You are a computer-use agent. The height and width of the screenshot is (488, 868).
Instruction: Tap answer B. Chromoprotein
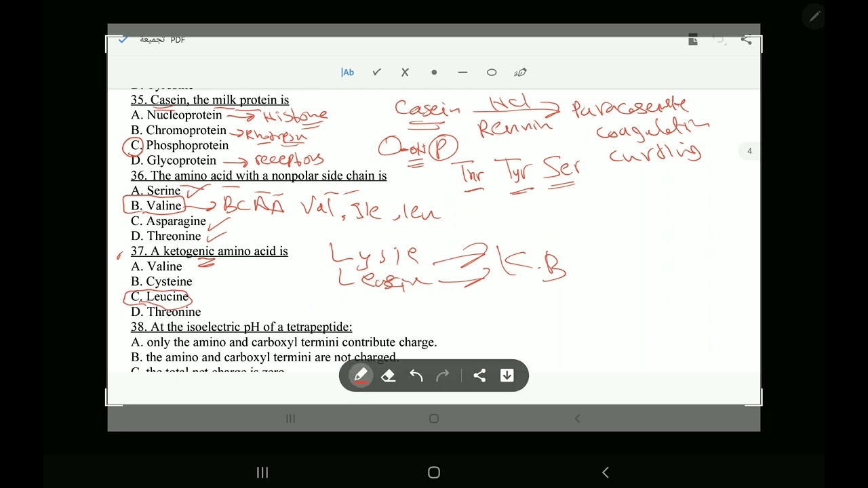[x=178, y=130]
